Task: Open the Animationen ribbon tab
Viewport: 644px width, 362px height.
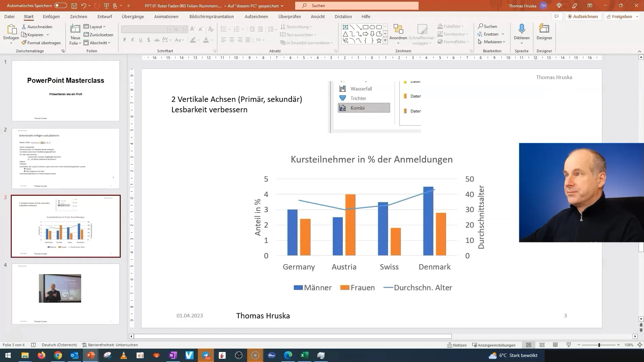Action: pos(166,16)
